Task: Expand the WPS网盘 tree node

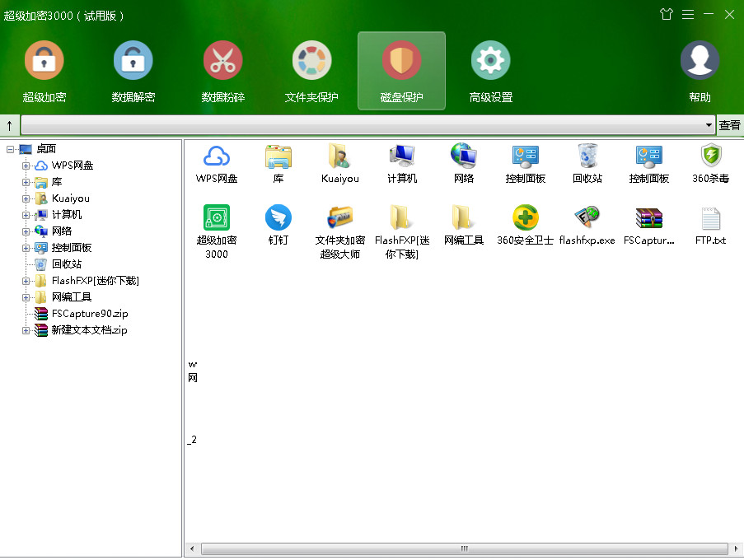Action: 26,166
